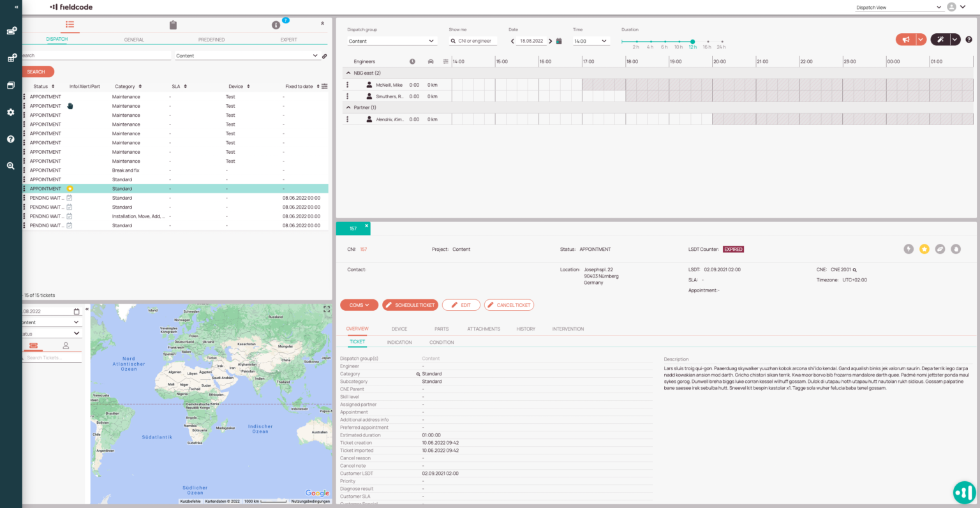Set the duration slider to 24 h
Screen dimensions: 980x508
click(x=722, y=41)
